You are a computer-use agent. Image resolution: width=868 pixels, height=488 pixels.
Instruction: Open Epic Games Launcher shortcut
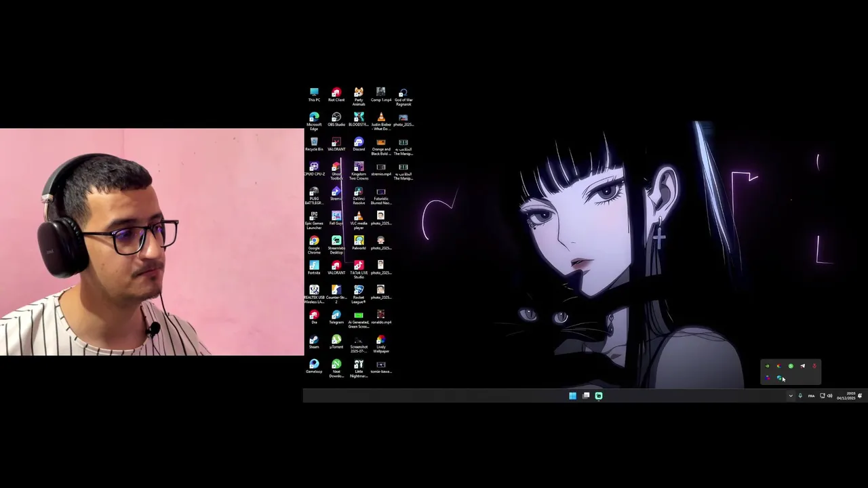pyautogui.click(x=314, y=220)
